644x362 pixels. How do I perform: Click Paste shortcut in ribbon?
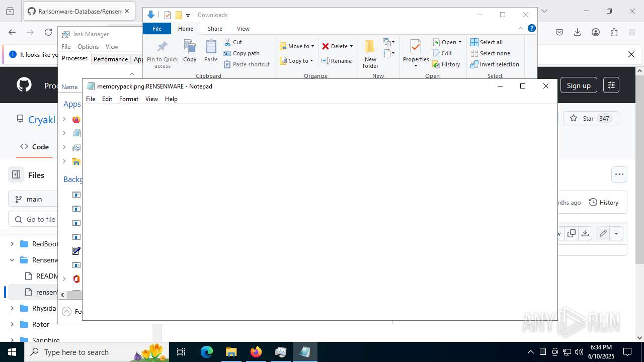coord(247,64)
